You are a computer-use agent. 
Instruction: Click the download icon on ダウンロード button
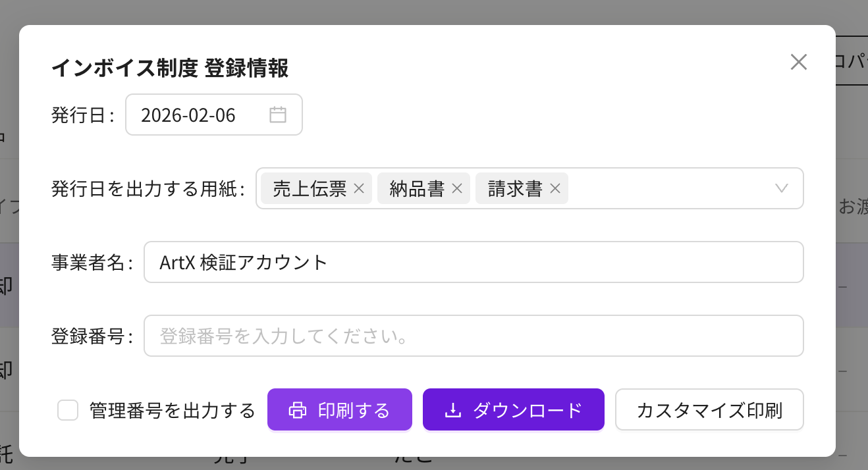coord(452,409)
